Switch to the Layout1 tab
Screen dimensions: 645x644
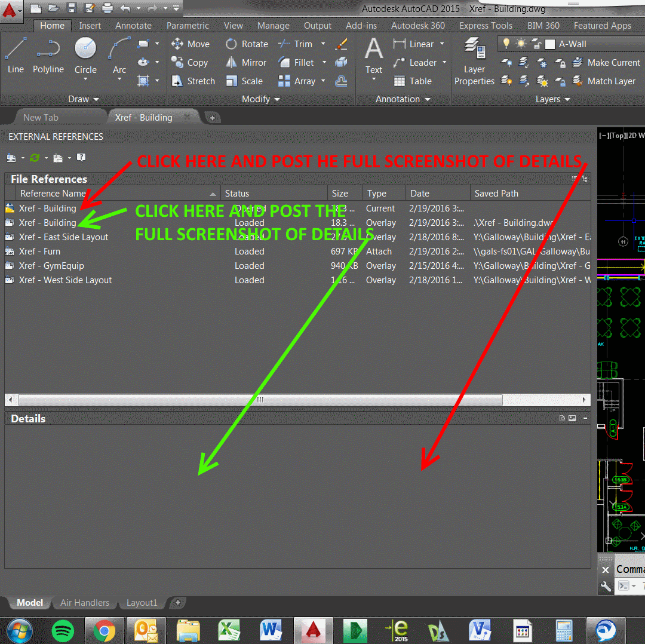click(142, 602)
